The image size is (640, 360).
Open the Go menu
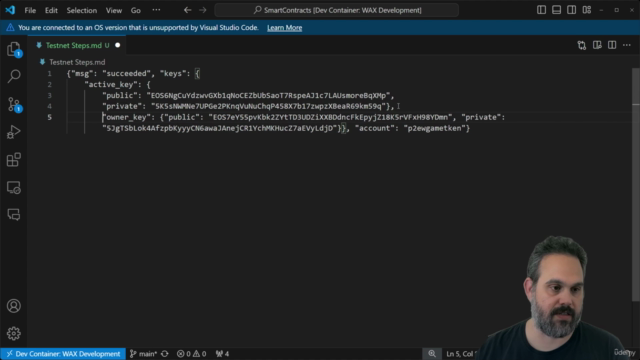[136, 10]
